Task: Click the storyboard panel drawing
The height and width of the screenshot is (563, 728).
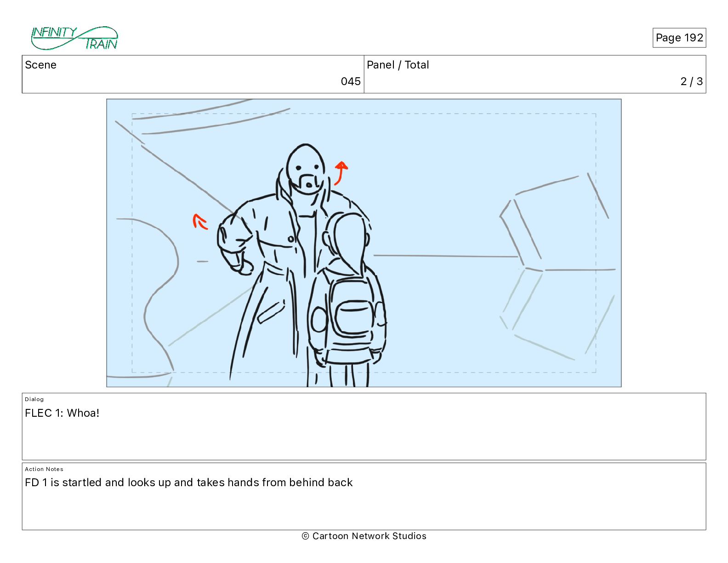Action: 364,243
